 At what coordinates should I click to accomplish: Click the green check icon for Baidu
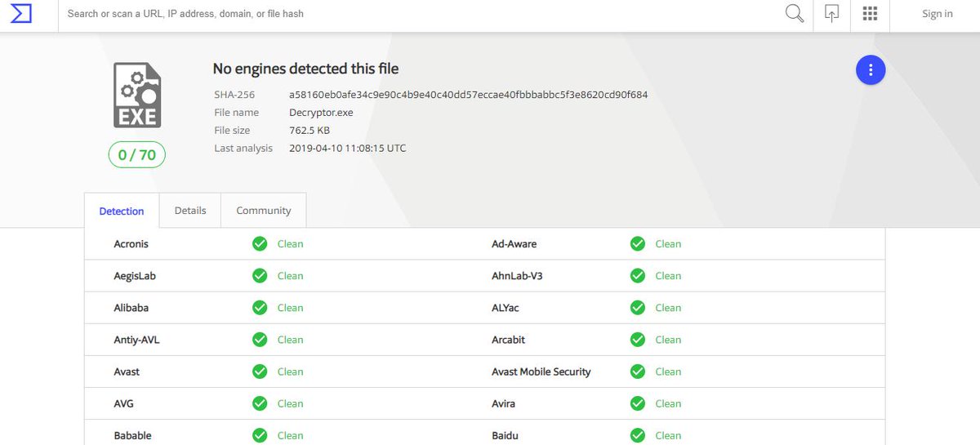point(638,435)
